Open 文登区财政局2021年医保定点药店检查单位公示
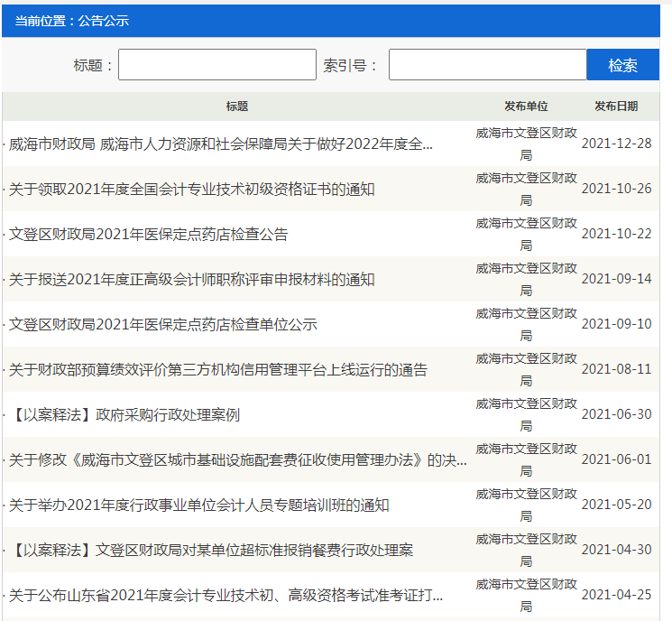This screenshot has height=621, width=672. click(163, 325)
